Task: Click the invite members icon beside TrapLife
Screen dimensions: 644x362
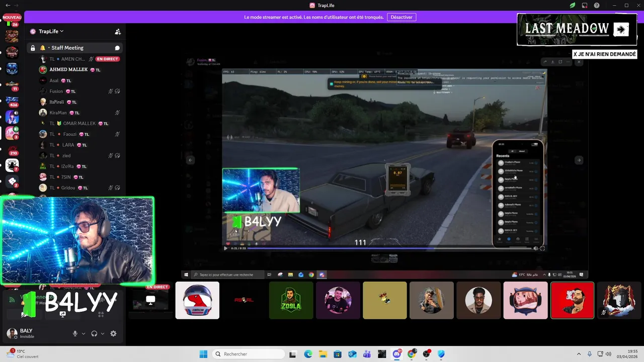Action: point(118,31)
